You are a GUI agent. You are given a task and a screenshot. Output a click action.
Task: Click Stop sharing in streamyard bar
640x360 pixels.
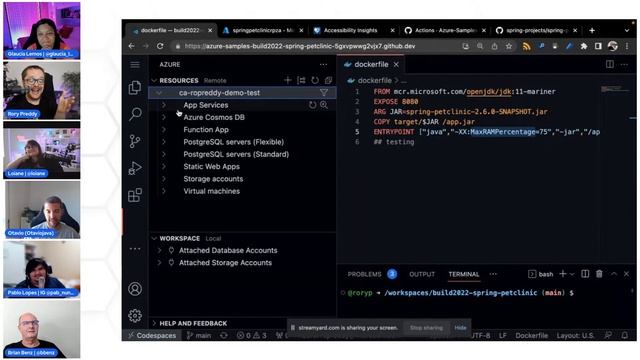tap(426, 327)
